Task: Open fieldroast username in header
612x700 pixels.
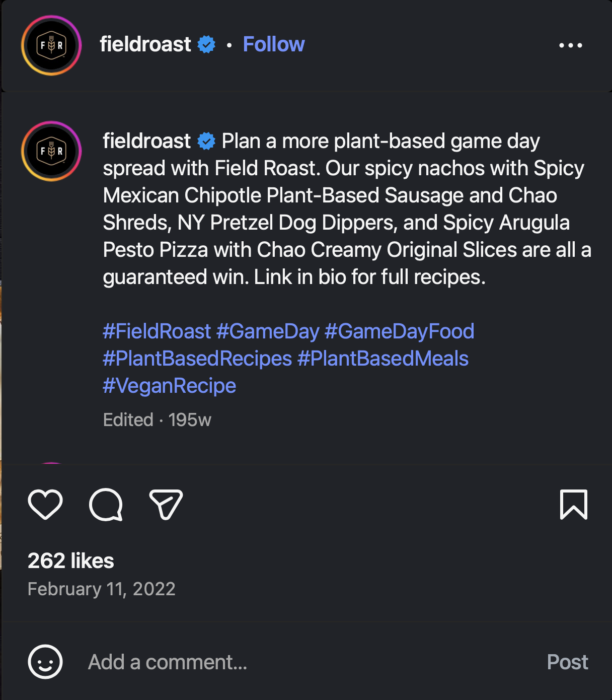Action: point(145,44)
